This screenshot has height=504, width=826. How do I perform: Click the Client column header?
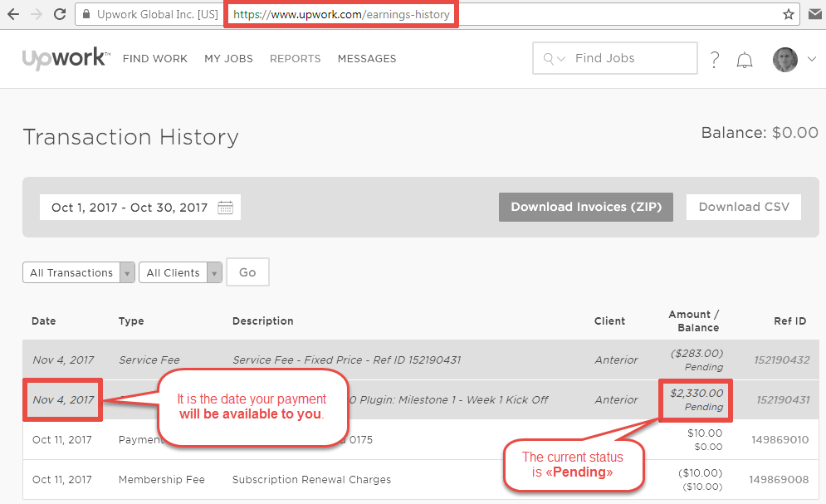pos(609,321)
